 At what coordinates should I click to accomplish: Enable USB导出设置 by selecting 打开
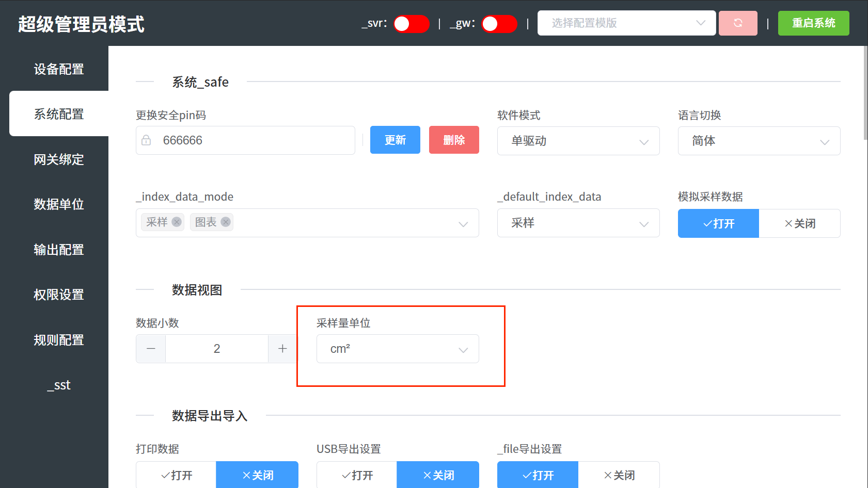(357, 475)
